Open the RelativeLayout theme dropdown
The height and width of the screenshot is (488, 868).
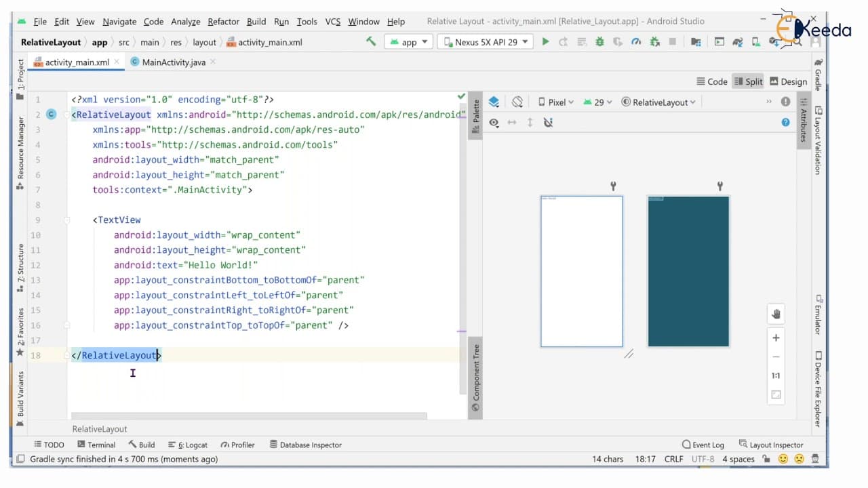point(658,102)
